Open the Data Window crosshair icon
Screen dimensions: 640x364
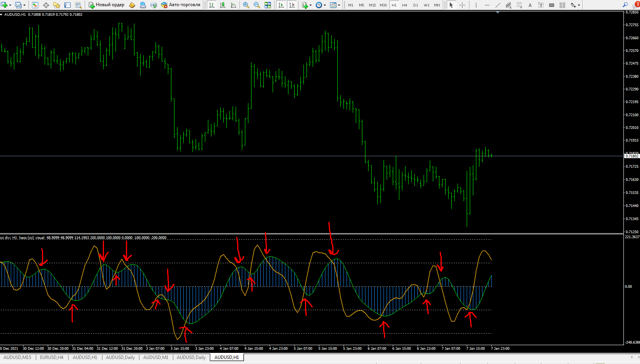coord(46,5)
